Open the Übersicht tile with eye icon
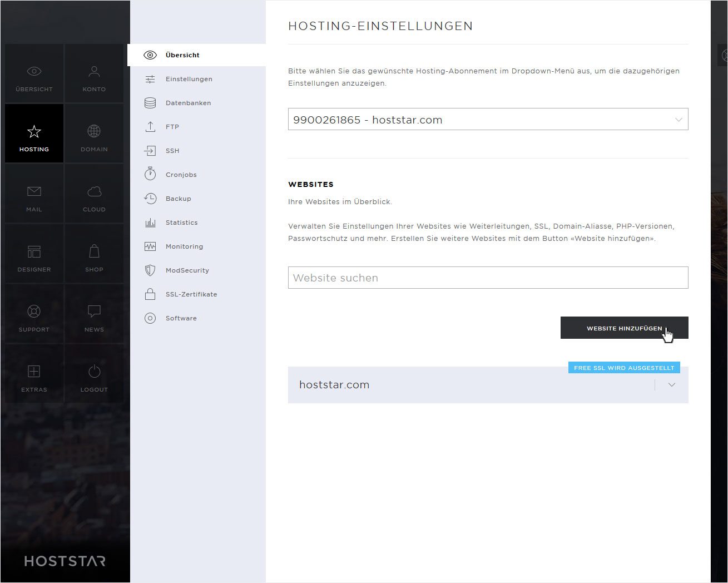This screenshot has height=583, width=728. tap(34, 73)
